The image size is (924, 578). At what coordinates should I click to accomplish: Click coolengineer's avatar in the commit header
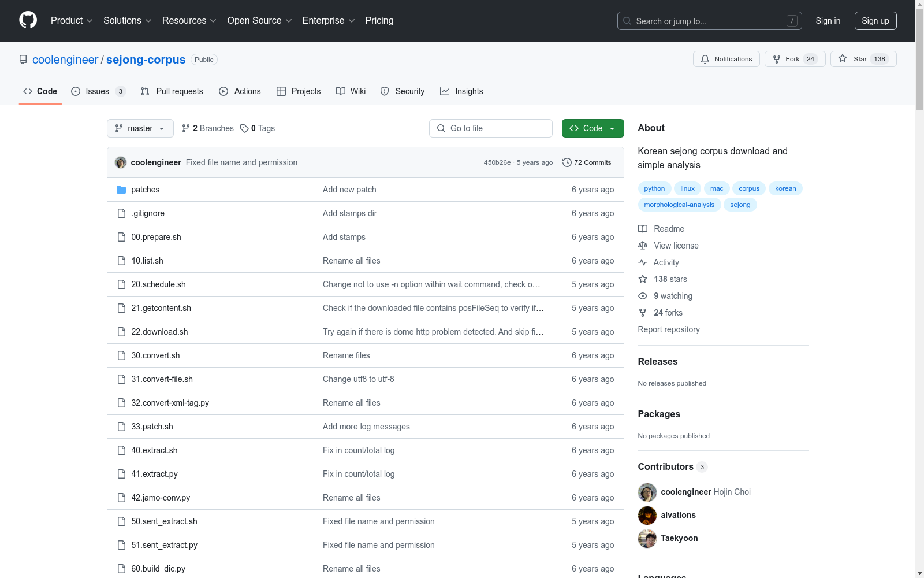pos(121,162)
